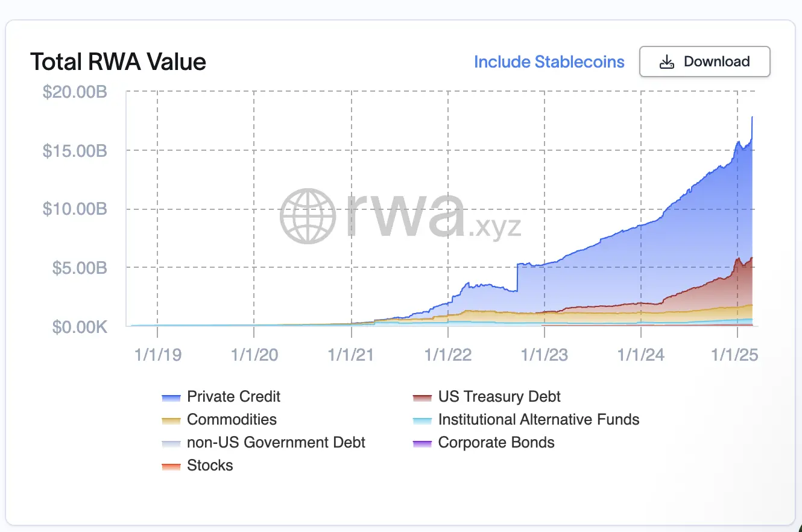This screenshot has height=532, width=802.
Task: Click the purple Corporate Bonds swatch
Action: click(422, 443)
